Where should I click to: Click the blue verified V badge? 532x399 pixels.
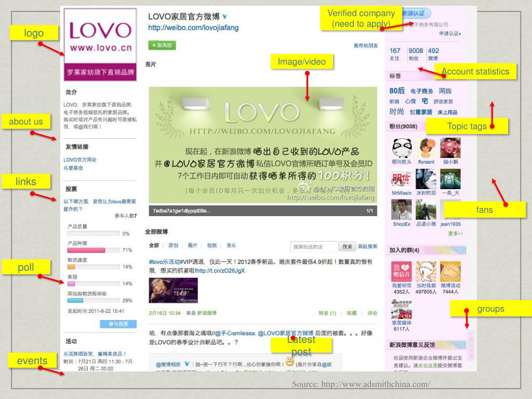224,16
